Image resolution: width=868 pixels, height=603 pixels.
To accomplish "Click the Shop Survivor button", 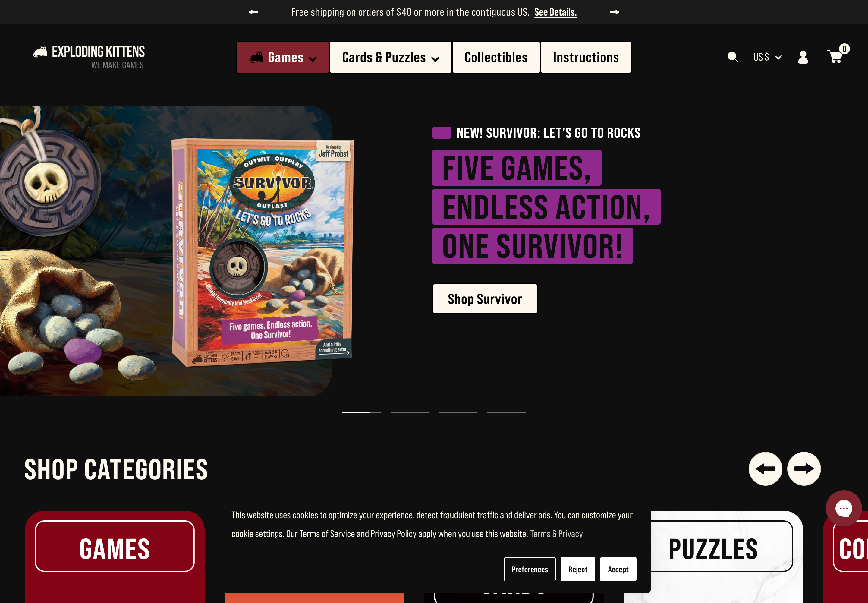I will click(x=485, y=299).
